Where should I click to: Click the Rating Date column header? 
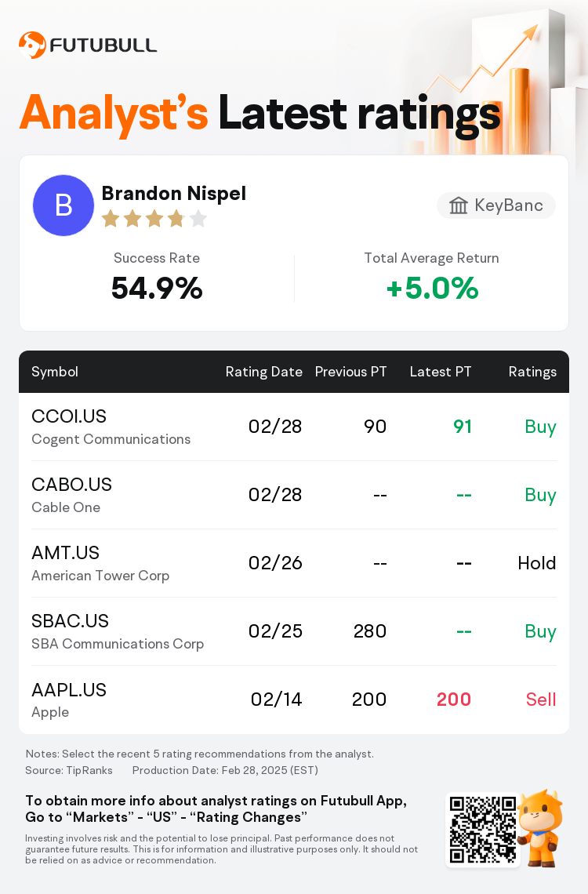263,372
